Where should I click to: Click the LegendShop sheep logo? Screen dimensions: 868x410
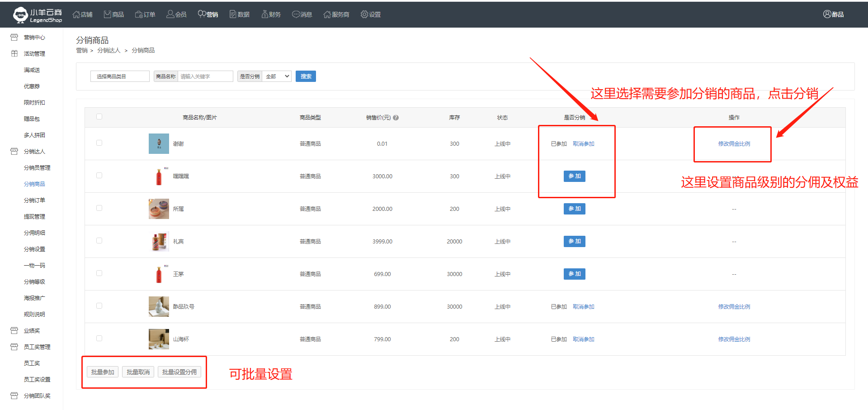[x=20, y=15]
